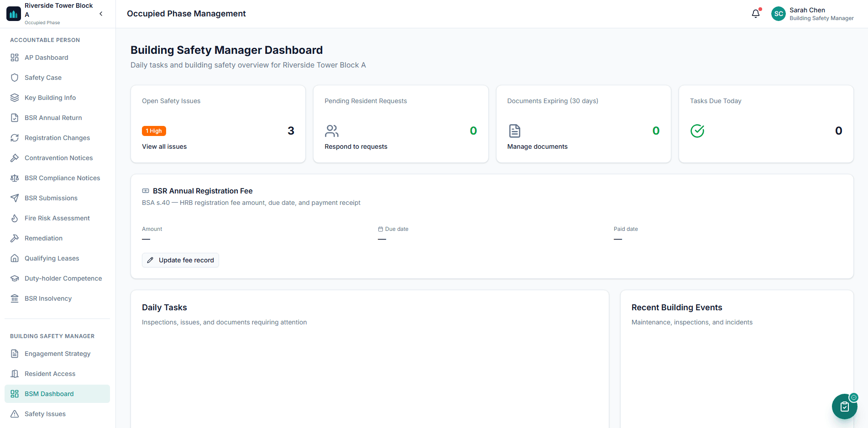This screenshot has width=868, height=428.
Task: Open the floating clipboard checklist button
Action: 844,407
